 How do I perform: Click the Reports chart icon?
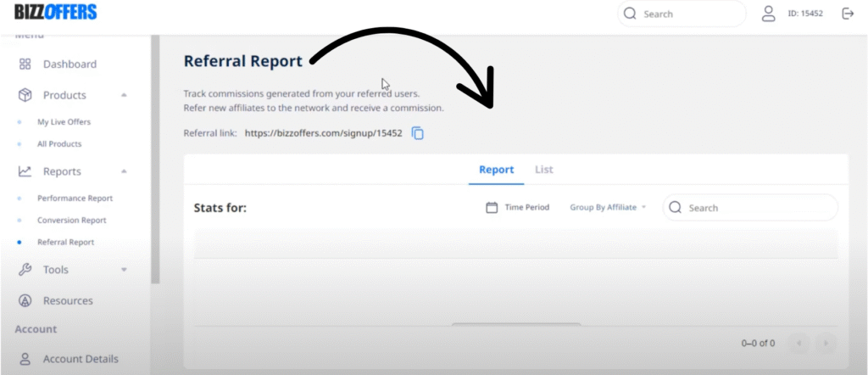[25, 171]
